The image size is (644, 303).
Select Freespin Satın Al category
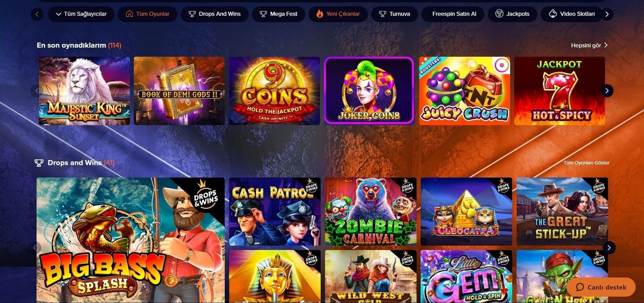pos(454,14)
